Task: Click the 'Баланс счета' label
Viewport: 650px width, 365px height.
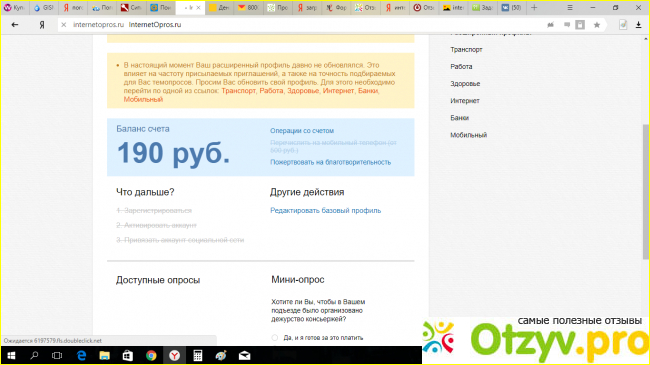Action: [143, 129]
